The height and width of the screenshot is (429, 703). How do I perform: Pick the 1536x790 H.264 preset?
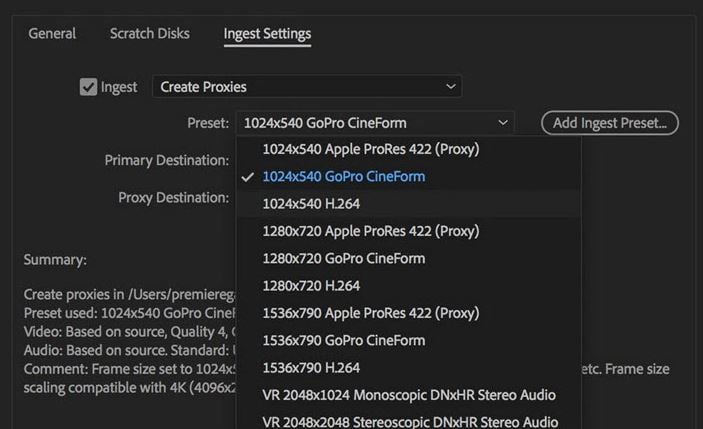tap(408, 368)
